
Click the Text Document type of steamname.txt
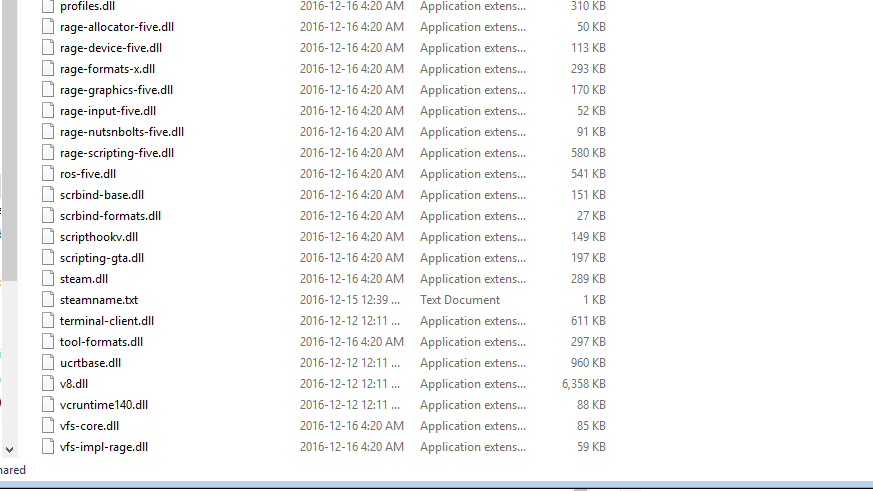click(460, 299)
